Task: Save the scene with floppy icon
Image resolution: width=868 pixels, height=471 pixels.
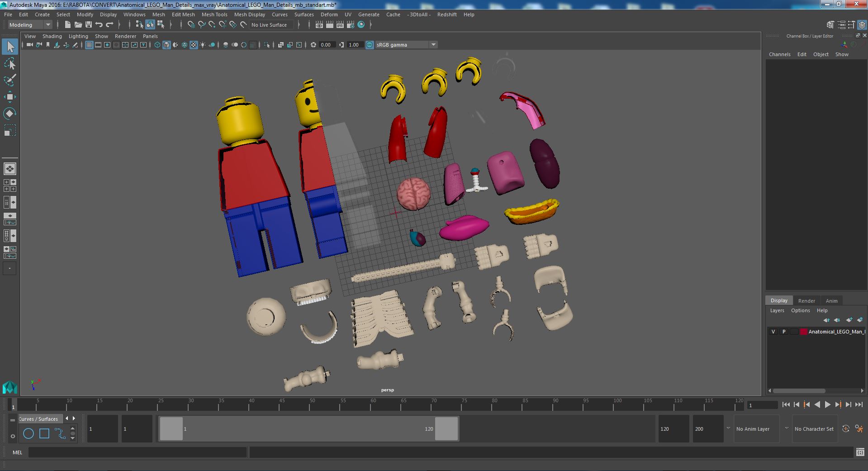Action: 89,25
